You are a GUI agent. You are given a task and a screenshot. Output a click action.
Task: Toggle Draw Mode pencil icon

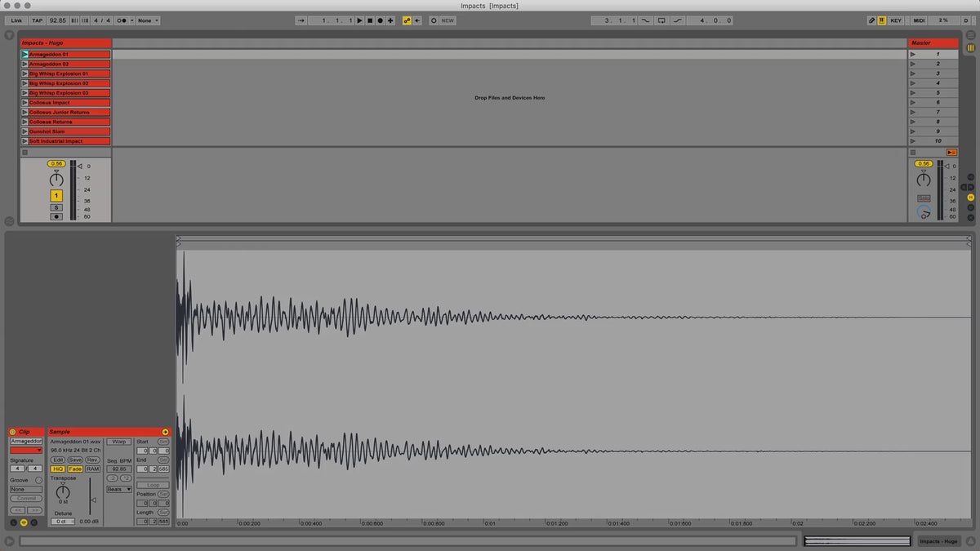(871, 20)
